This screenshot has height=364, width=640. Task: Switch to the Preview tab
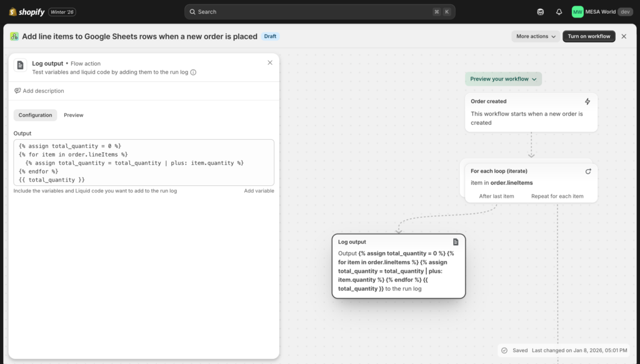(74, 115)
